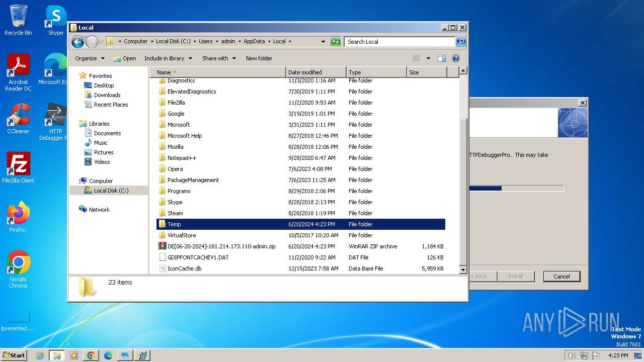
Task: Open Explorer help question mark icon
Action: [x=456, y=58]
